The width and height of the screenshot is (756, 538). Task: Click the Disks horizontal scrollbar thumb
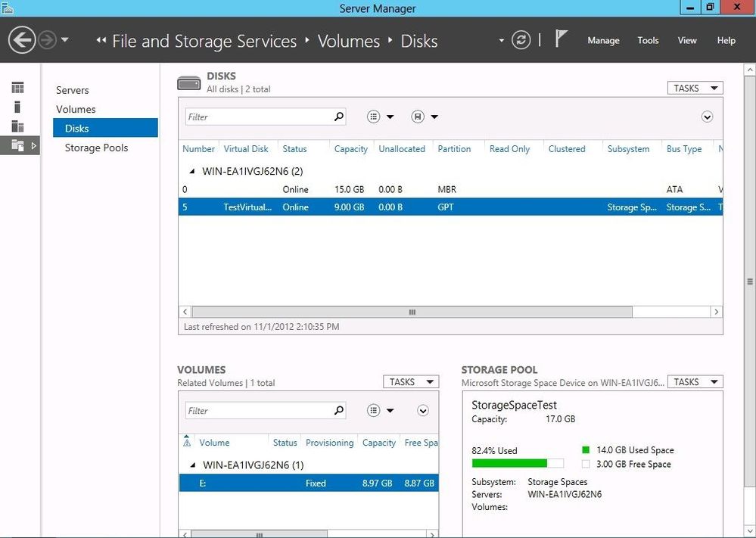412,312
